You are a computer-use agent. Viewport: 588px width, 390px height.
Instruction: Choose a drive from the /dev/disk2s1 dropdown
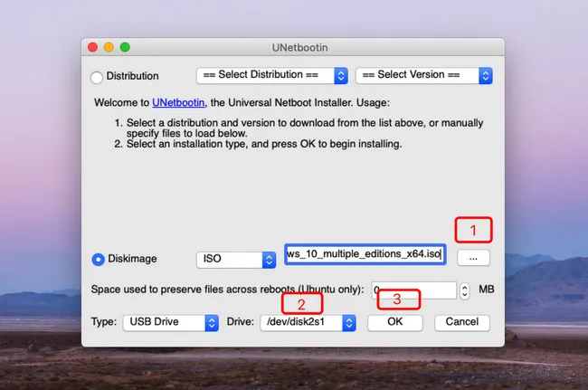[x=308, y=322]
